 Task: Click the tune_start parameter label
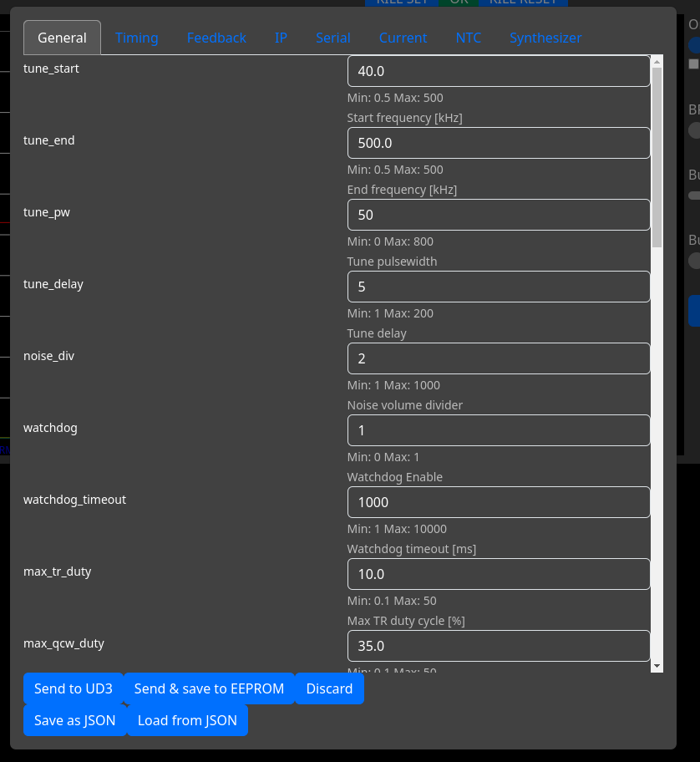click(x=51, y=69)
